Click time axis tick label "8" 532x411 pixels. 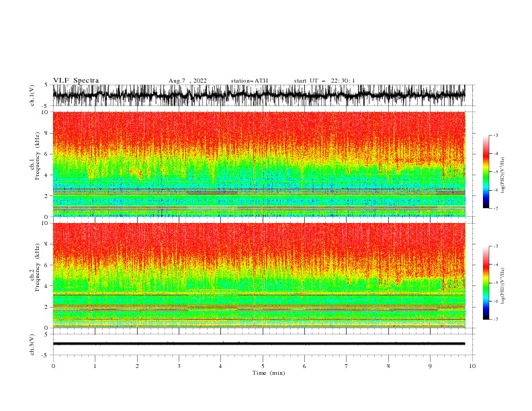pos(388,366)
